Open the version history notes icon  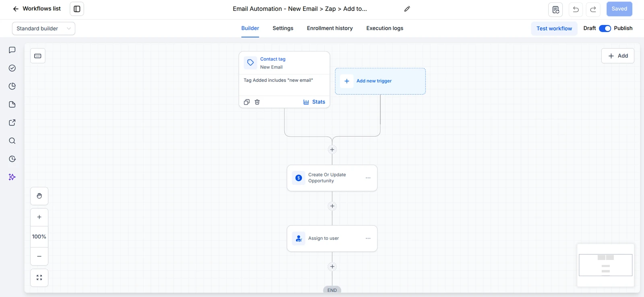pos(555,9)
